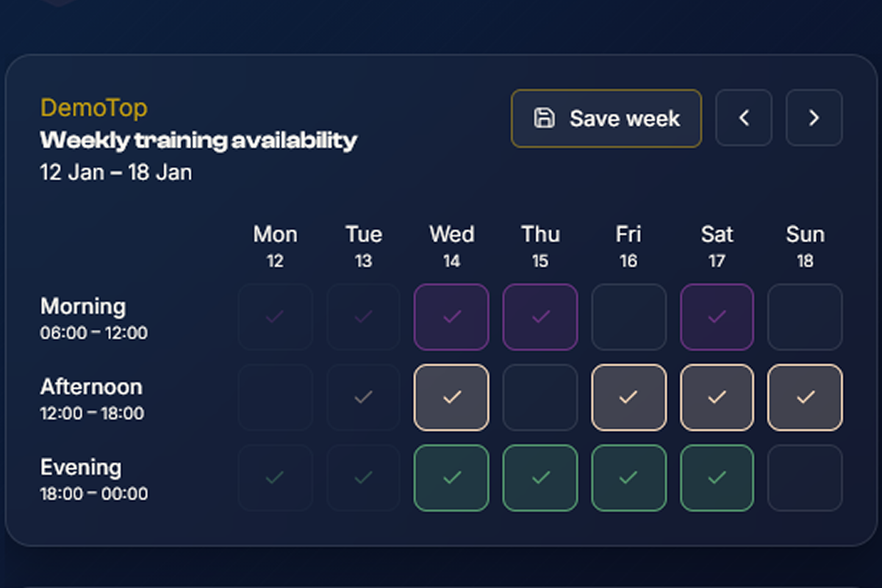Screen dimensions: 882x588
Task: Click the checkmark in Saturday Evening cell
Action: point(717,478)
